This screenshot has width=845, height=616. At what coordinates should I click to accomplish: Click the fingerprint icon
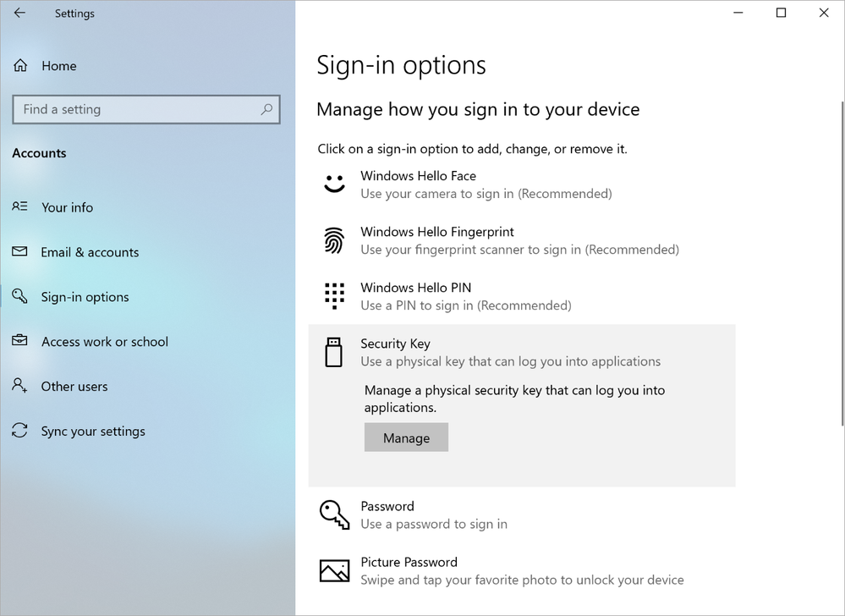click(x=334, y=240)
